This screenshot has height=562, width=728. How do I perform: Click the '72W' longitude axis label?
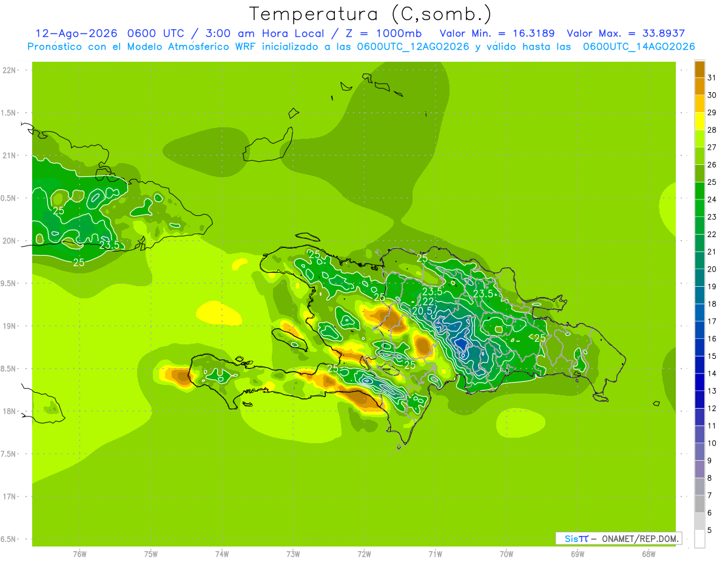(364, 554)
